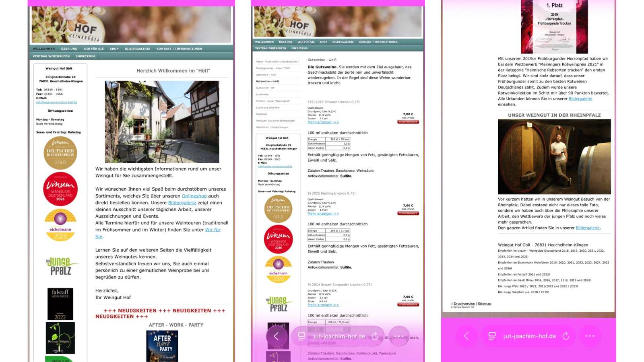644x362 pixels.
Task: Click the printer icon beside Druckversion
Action: pos(452,304)
